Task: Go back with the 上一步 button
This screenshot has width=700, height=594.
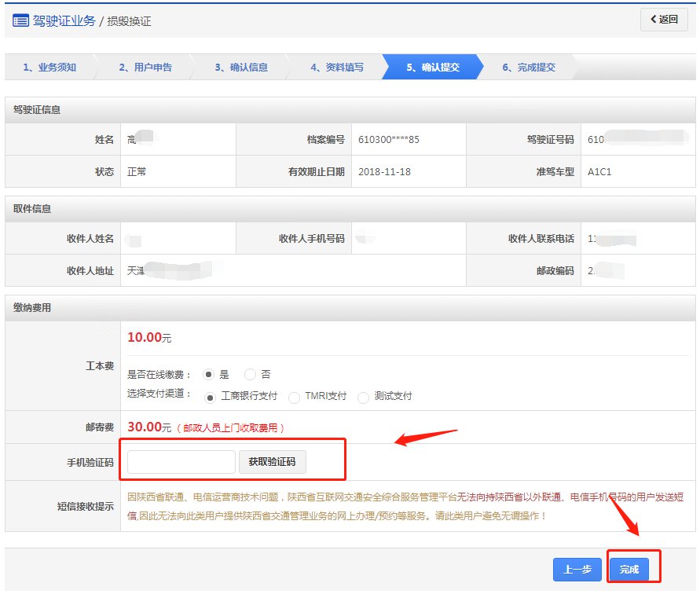Action: coord(577,570)
